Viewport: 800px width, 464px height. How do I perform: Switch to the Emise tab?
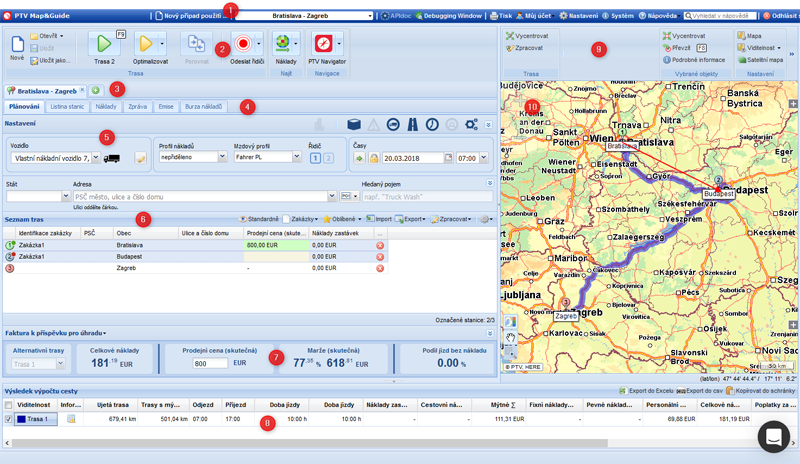click(x=166, y=107)
